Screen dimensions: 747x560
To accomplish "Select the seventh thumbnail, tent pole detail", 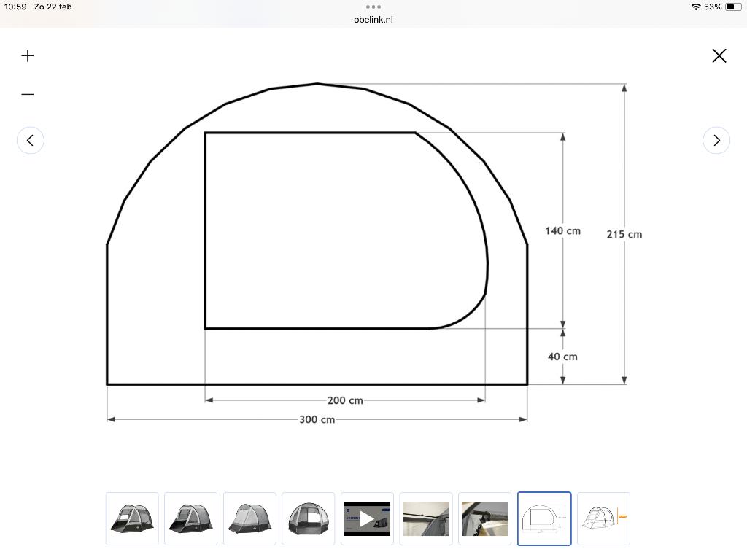I will pos(485,518).
